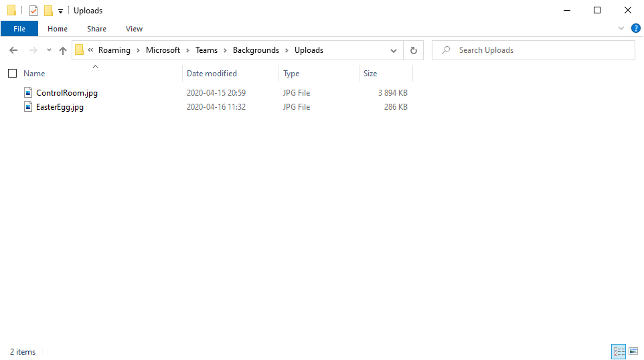Go up one folder level
The width and height of the screenshot is (644, 360).
(x=62, y=50)
